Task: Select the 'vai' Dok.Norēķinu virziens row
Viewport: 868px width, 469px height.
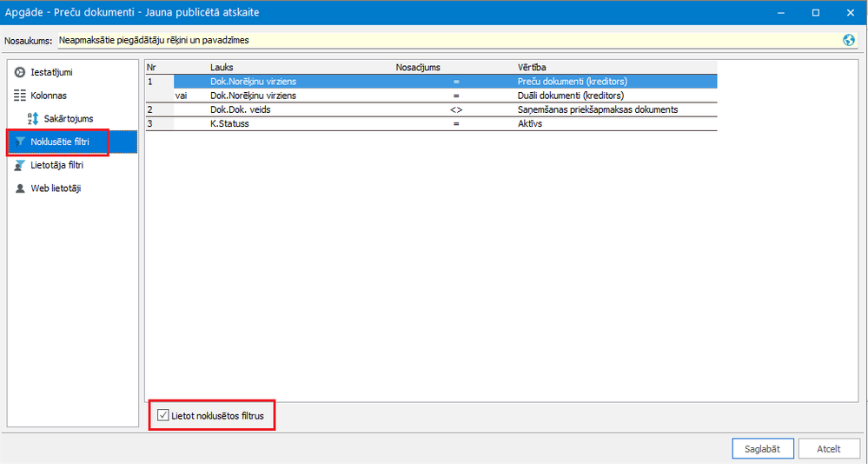Action: 431,96
